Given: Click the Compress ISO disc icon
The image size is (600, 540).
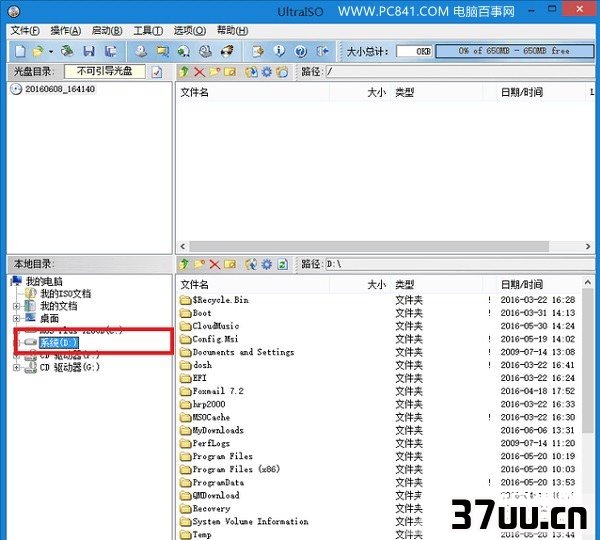Looking at the screenshot, I should point(184,51).
